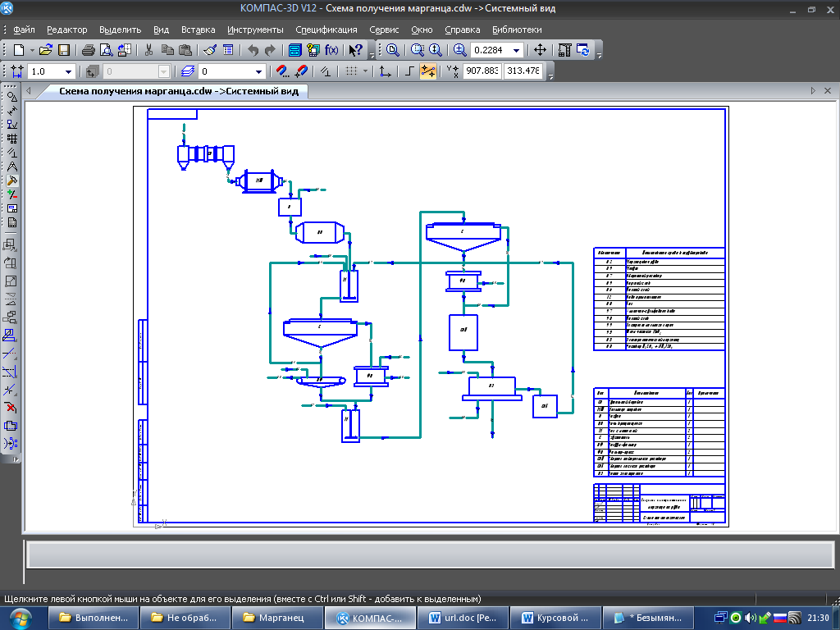Screen dimensions: 840x630
Task: Click the delete-part tool with red X
Action: 10,408
